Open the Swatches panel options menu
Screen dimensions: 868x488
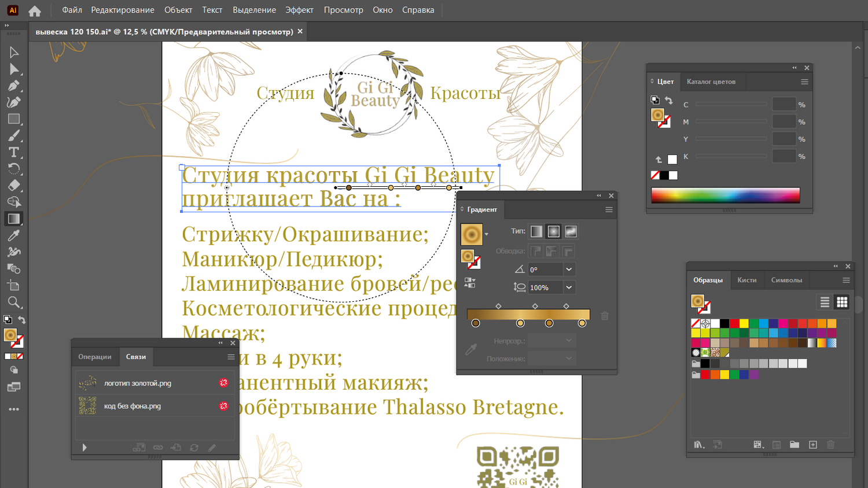pos(846,280)
